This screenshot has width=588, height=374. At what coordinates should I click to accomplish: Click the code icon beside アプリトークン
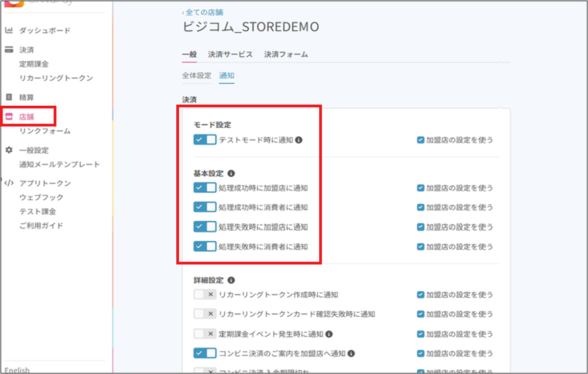click(9, 183)
